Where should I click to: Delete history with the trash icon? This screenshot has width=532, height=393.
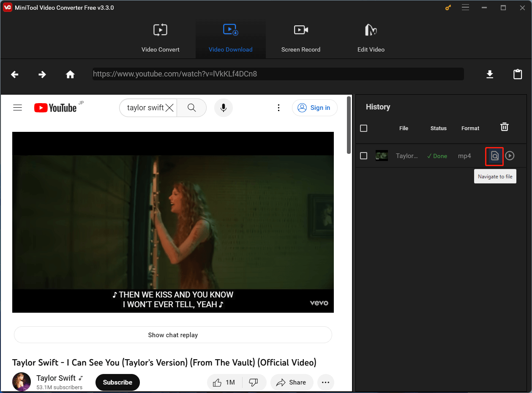(x=504, y=127)
